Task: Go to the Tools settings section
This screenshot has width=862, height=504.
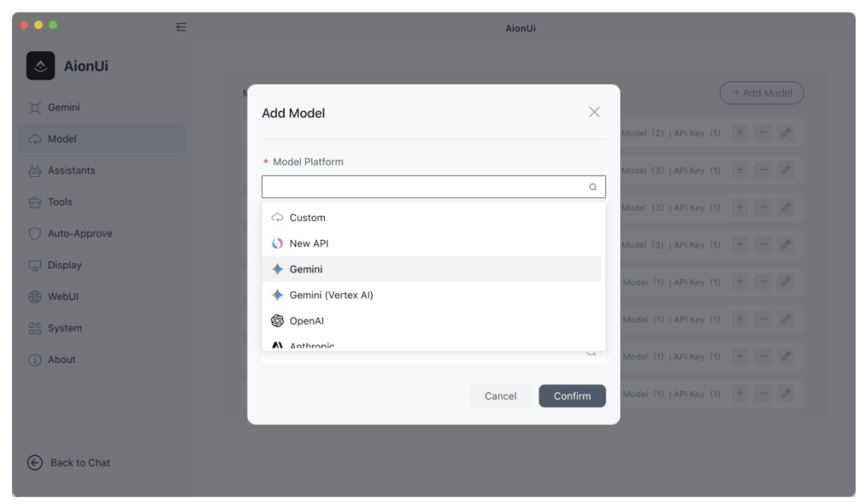Action: click(60, 202)
